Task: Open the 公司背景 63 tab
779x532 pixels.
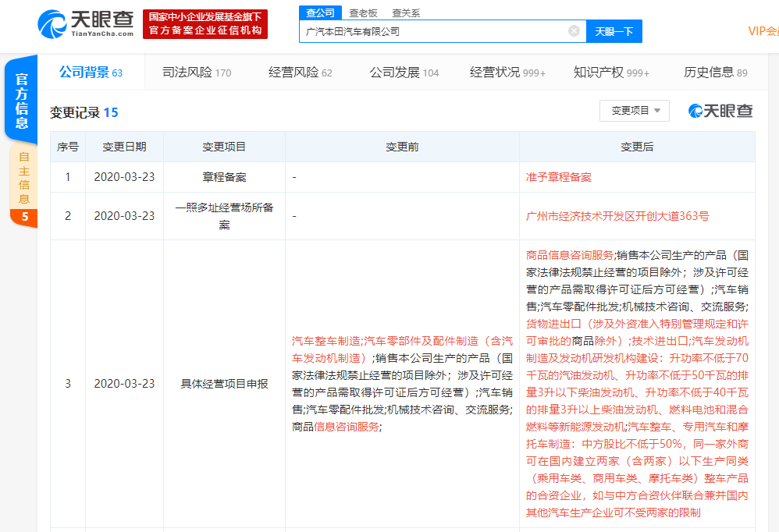Action: click(x=91, y=73)
